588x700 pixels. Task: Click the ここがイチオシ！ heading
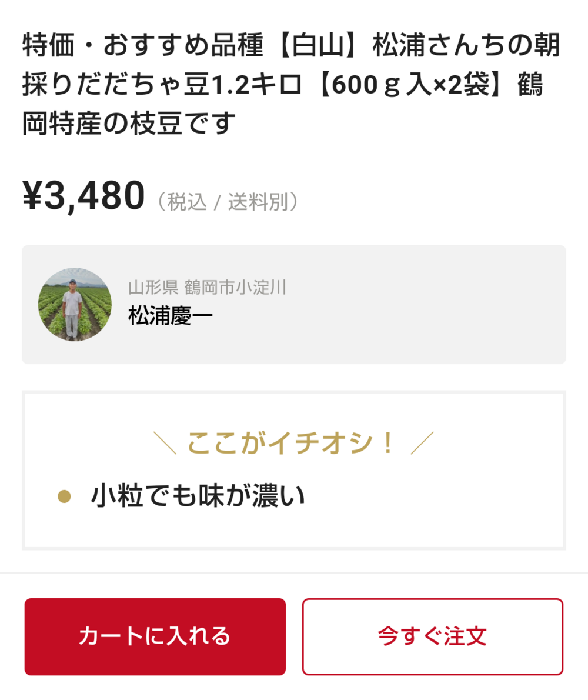point(292,443)
